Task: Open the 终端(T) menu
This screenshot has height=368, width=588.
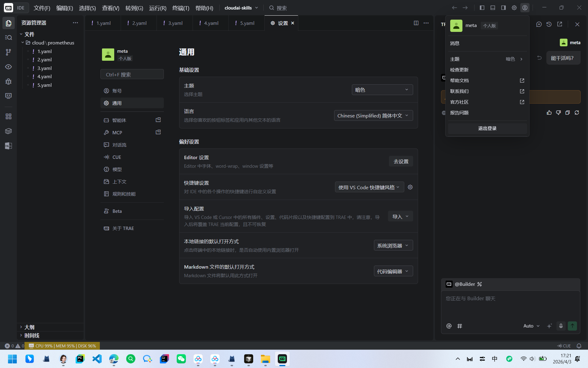Action: 181,8
